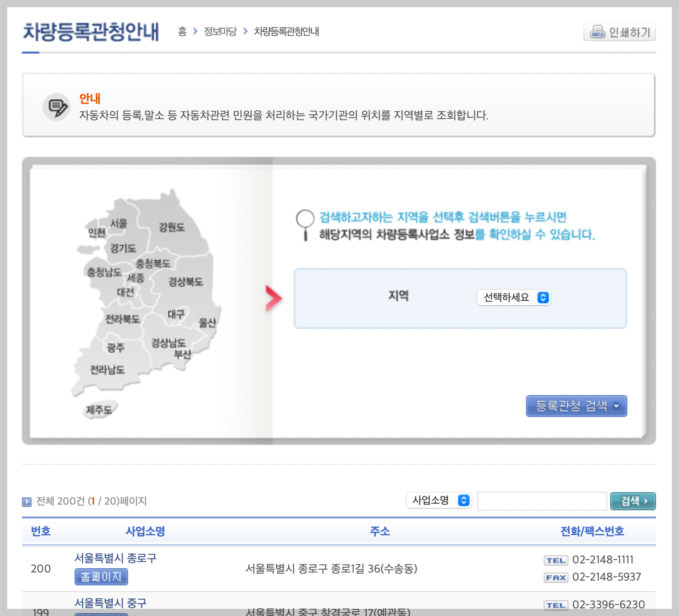Select 경상남도 region on the map
679x616 pixels.
168,343
